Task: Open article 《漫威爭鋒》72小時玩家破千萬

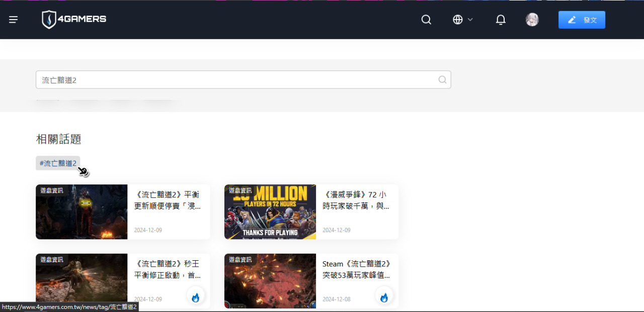Action: tap(356, 200)
